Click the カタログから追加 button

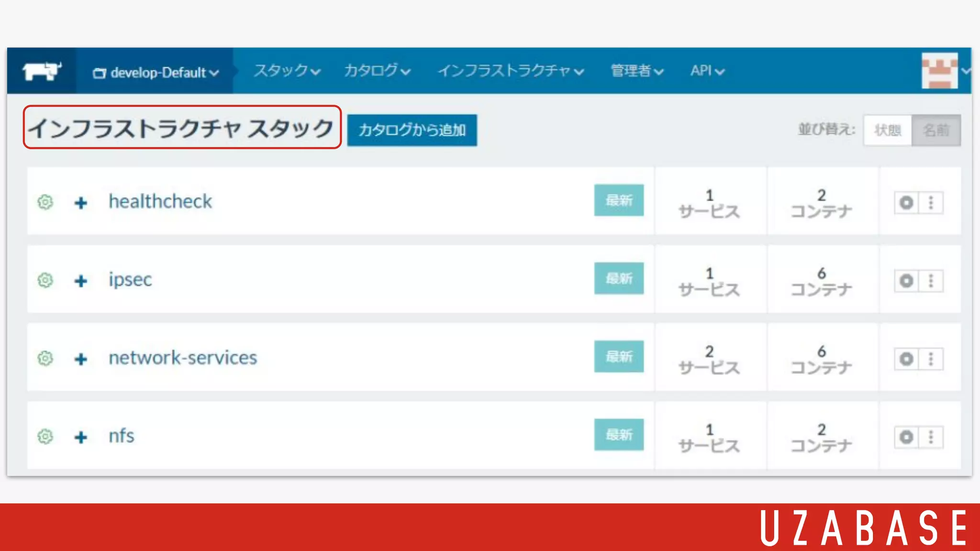(412, 130)
